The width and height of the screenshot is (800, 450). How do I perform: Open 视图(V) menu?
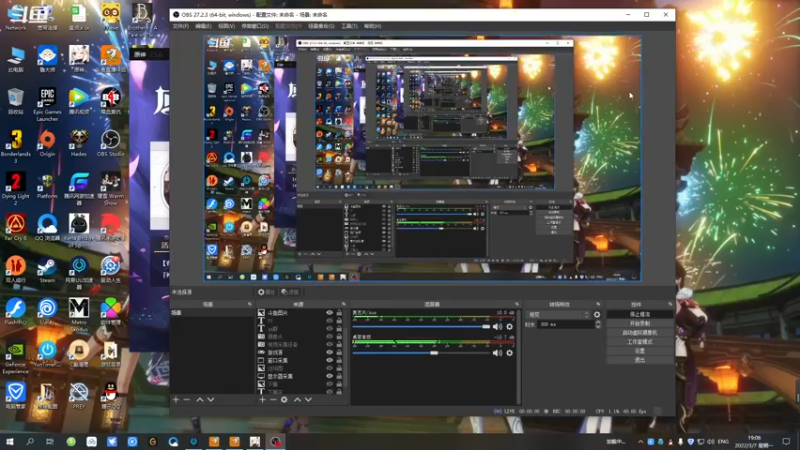226,26
